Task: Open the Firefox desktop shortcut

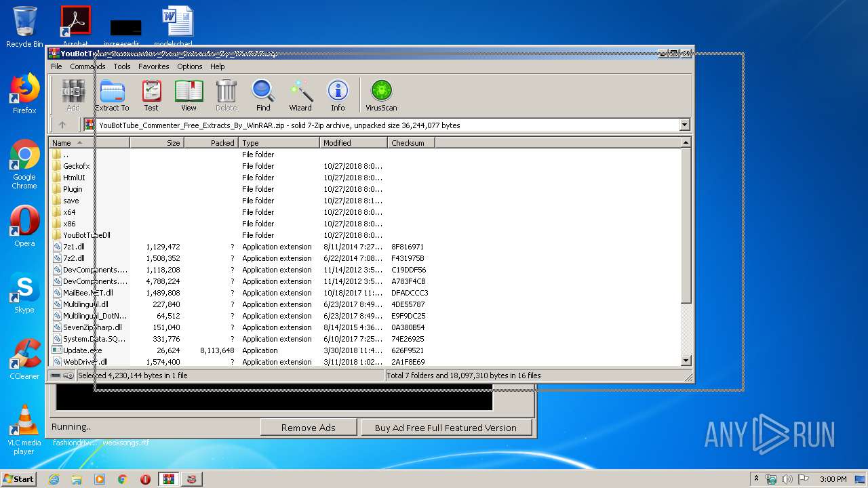Action: pos(24,94)
